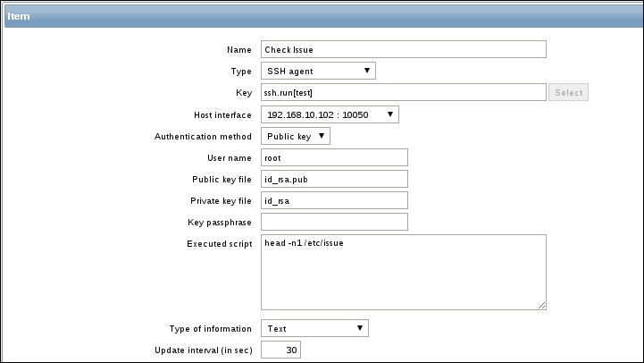
Task: Click the Executed script label
Action: (220, 243)
